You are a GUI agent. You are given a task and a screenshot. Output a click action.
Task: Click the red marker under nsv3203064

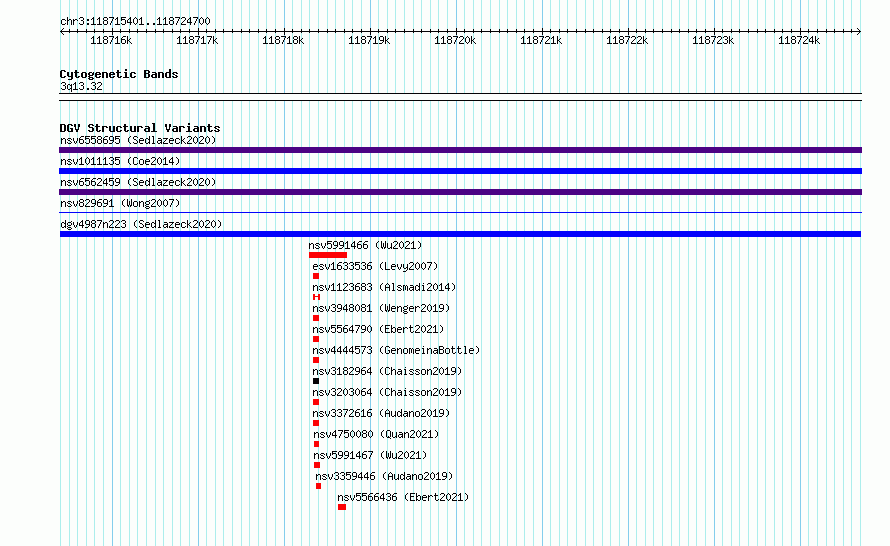[316, 402]
